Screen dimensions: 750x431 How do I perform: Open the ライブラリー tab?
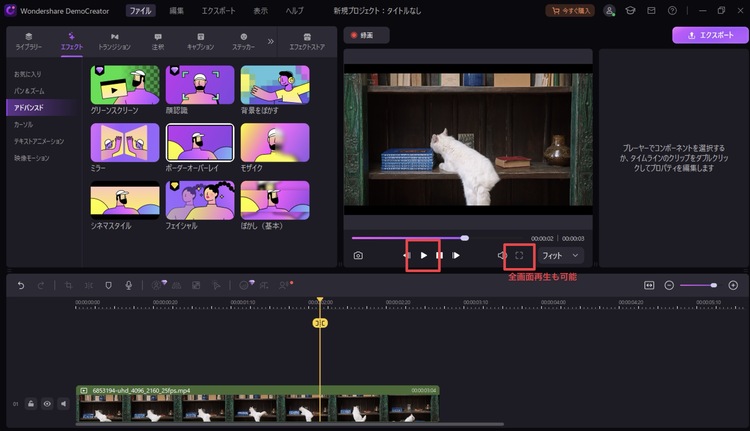29,42
